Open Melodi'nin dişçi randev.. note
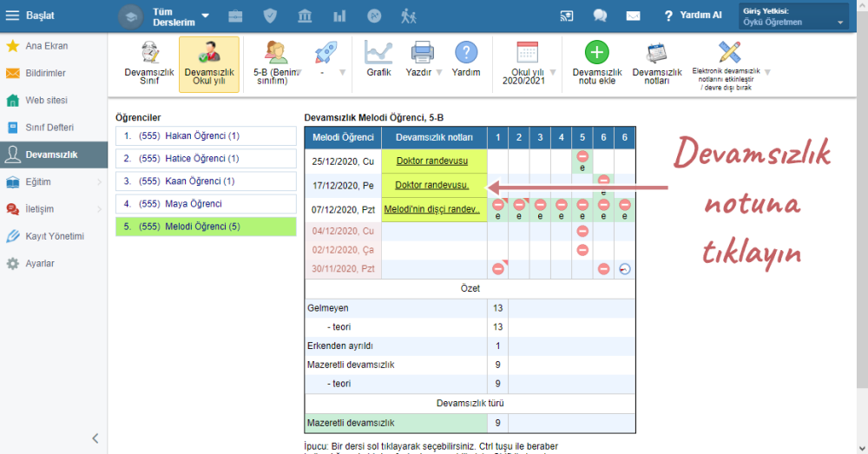 431,209
